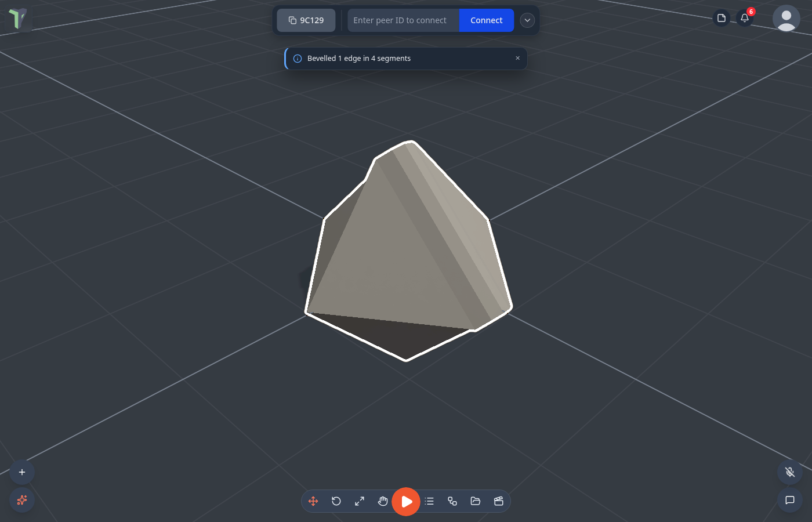
Task: Start the orange play button
Action: point(406,502)
